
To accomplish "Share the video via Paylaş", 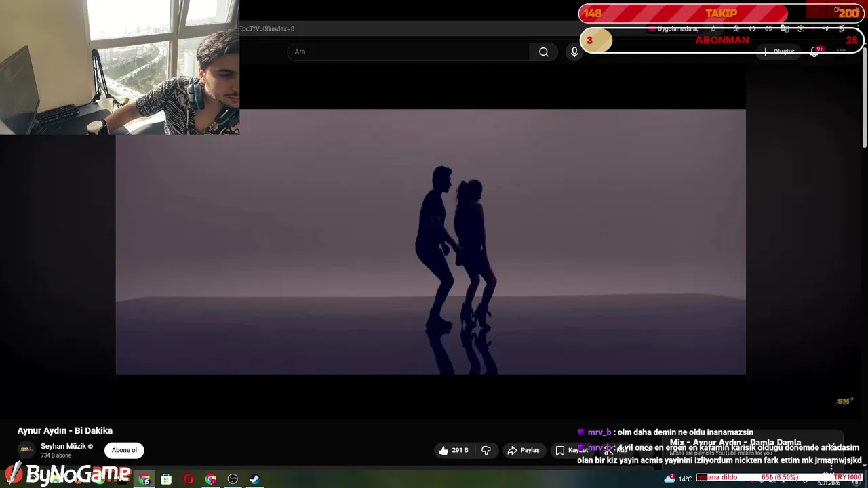I will (524, 450).
